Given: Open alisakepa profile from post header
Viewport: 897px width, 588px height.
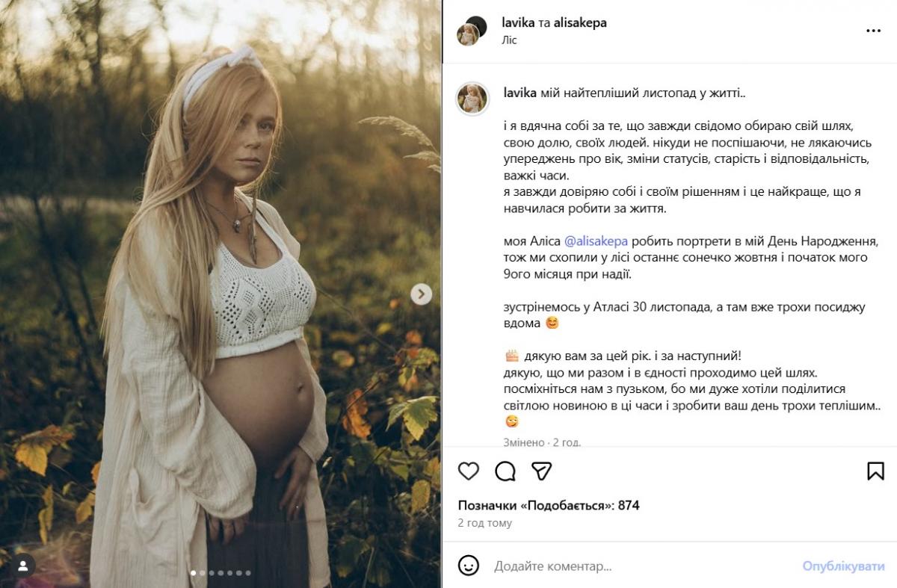Looking at the screenshot, I should [x=580, y=22].
